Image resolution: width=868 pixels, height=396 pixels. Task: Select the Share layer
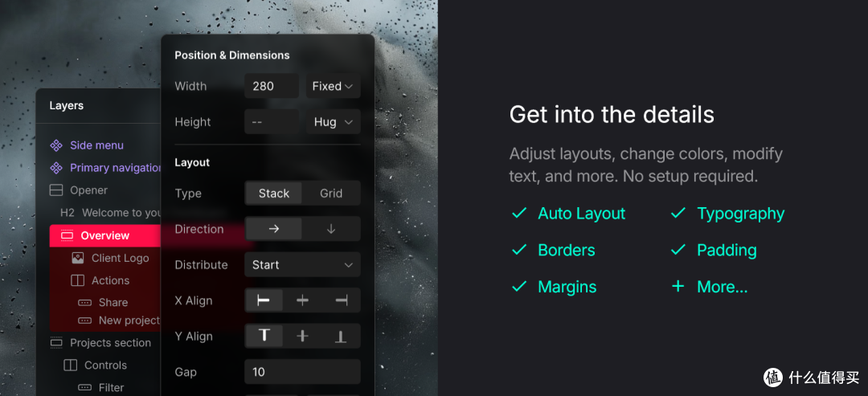(113, 303)
